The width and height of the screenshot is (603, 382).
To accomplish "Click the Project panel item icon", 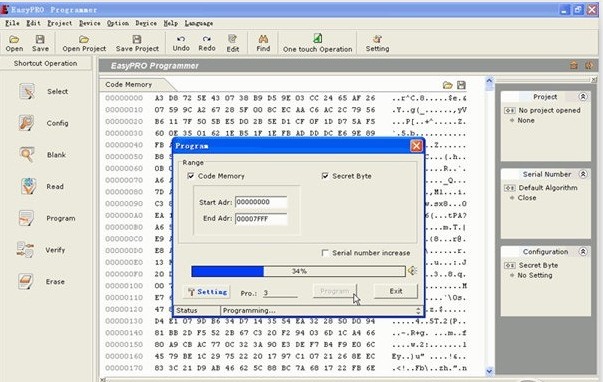I will (510, 110).
